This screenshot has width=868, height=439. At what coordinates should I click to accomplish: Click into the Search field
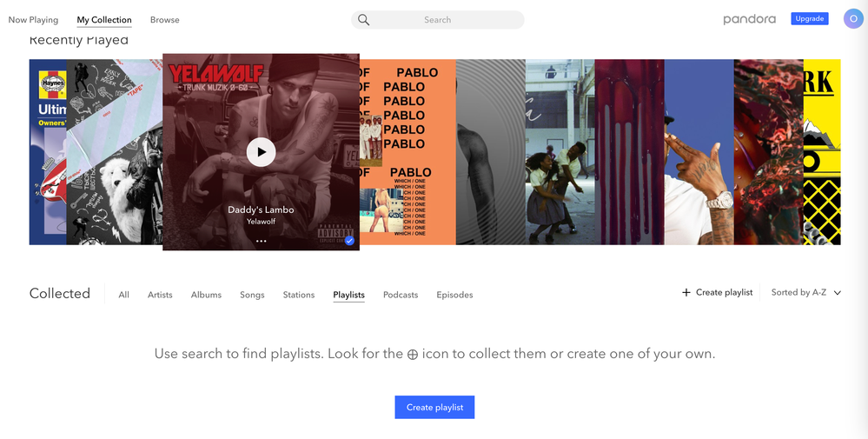click(x=437, y=20)
